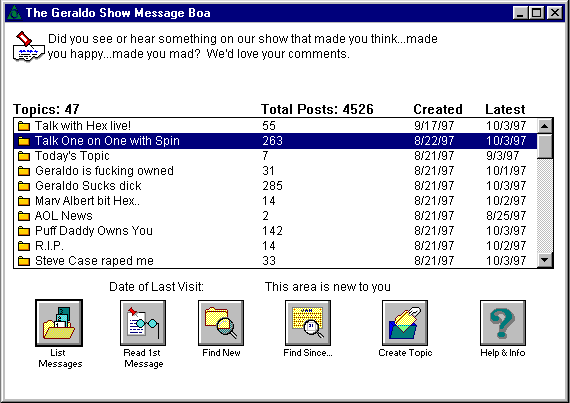Select the Talk with Hex live! topic
Image resolution: width=570 pixels, height=403 pixels.
(275, 126)
